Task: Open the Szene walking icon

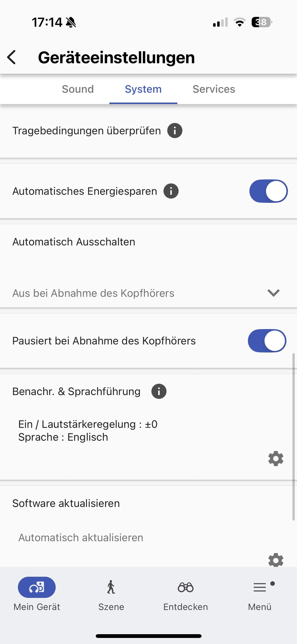Action: [111, 588]
